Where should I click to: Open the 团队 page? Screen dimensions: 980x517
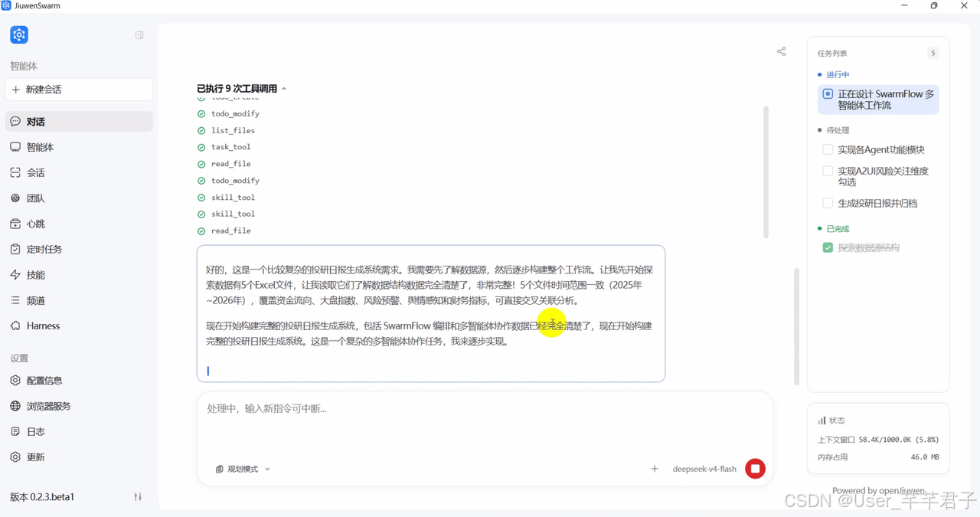tap(80, 198)
